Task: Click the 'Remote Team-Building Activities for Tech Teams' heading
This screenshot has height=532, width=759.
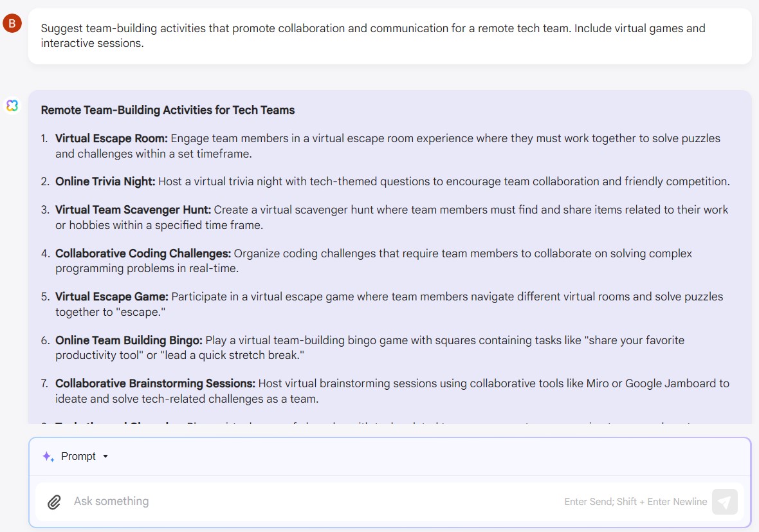Action: click(167, 110)
